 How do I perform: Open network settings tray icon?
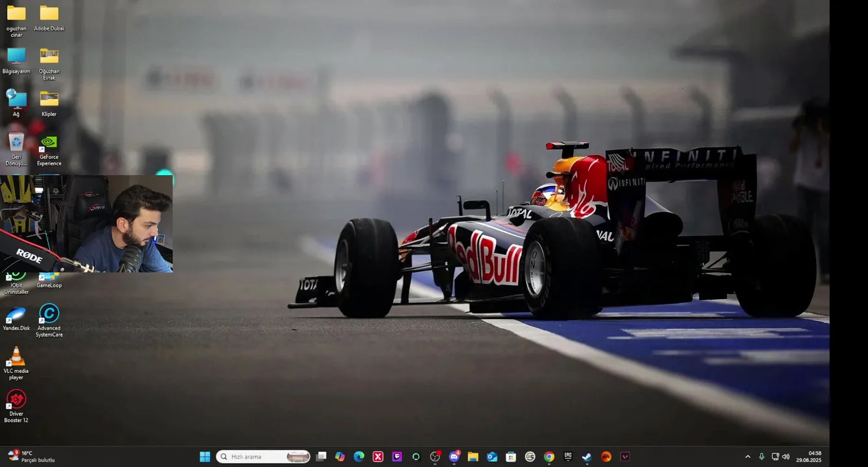point(775,457)
